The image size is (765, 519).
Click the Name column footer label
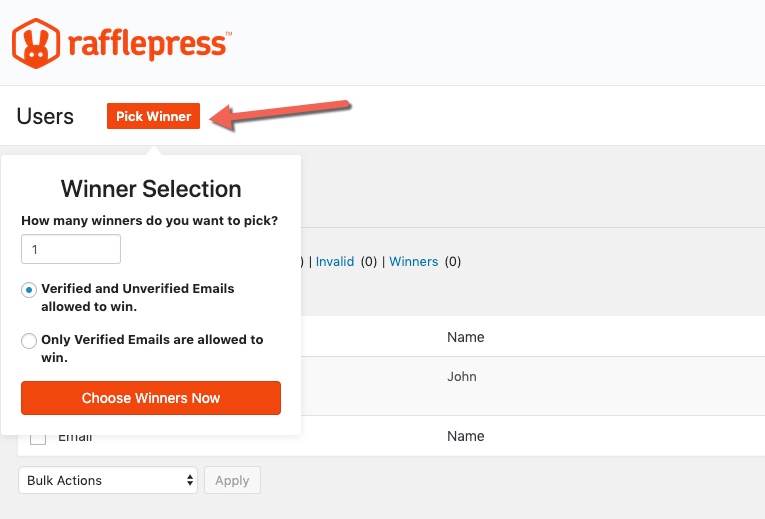coord(465,436)
